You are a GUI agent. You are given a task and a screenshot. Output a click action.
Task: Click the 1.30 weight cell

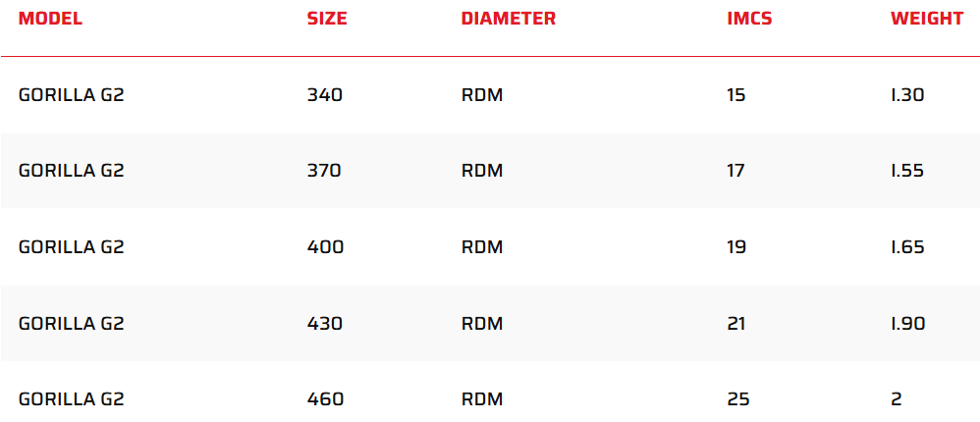point(907,95)
